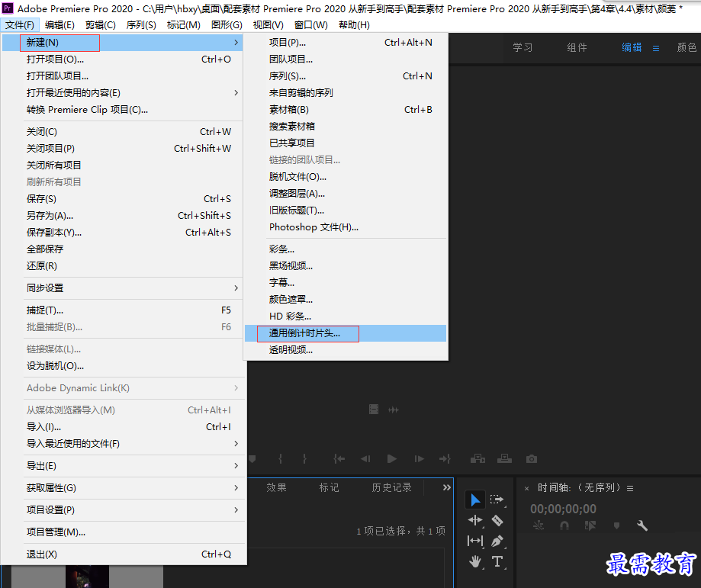Screen dimensions: 701x588
Task: Select the Pen tool
Action: (x=497, y=541)
